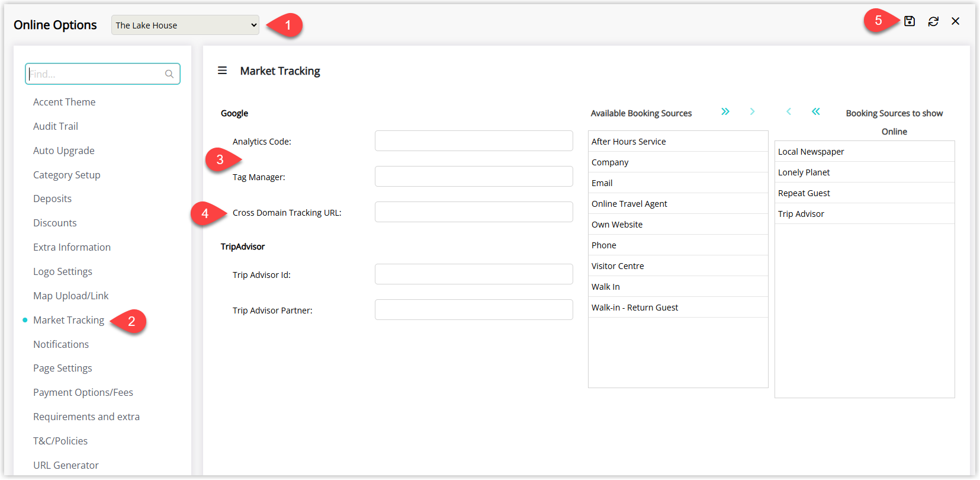The width and height of the screenshot is (980, 480).
Task: Click the Analytics Code input field
Action: click(x=474, y=141)
